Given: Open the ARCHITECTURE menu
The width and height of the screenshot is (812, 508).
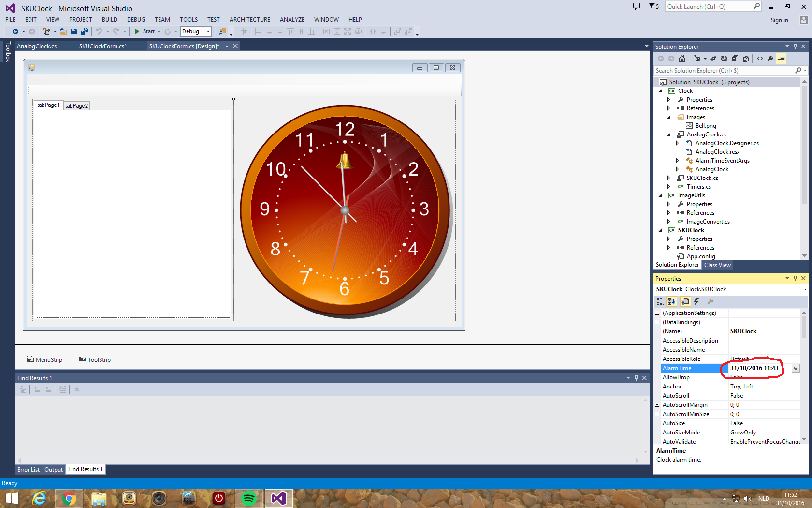Looking at the screenshot, I should (250, 20).
